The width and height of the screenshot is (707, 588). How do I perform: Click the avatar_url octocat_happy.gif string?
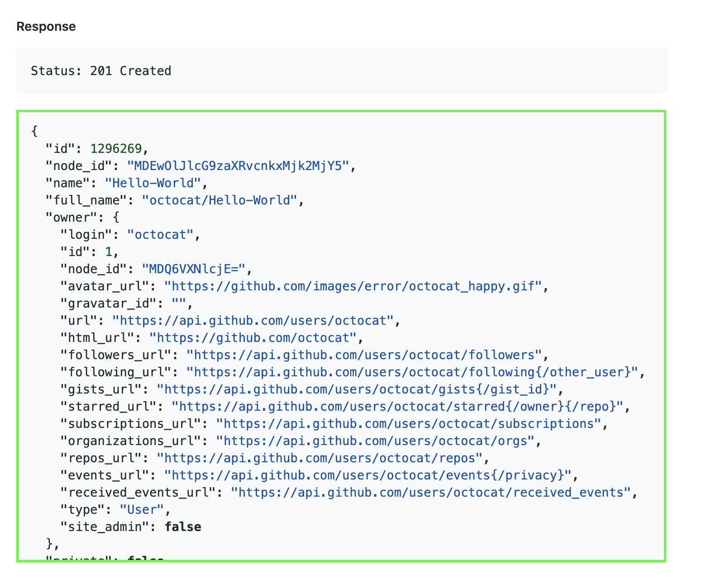353,286
